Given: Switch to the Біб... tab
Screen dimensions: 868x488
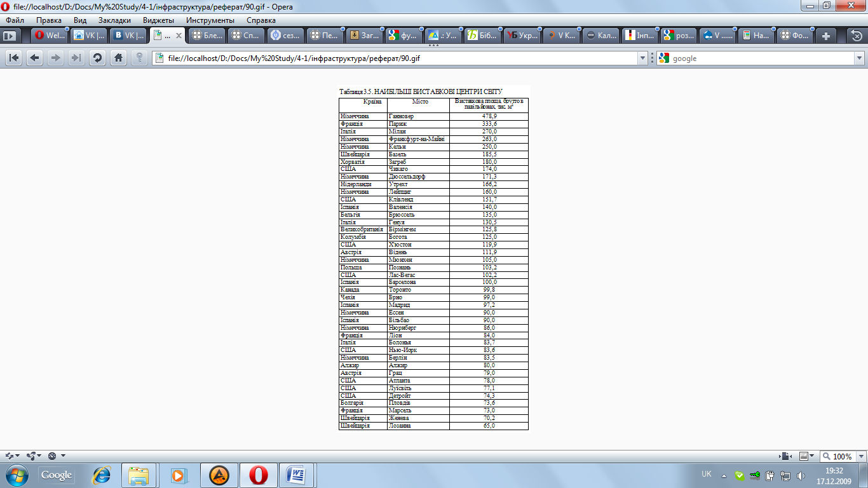Looking at the screenshot, I should tap(482, 36).
